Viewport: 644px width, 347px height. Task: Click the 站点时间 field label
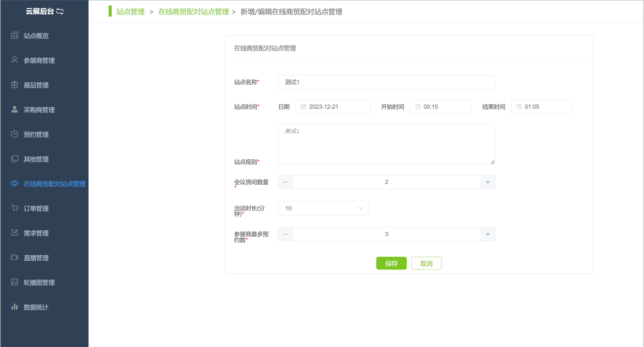pos(246,107)
